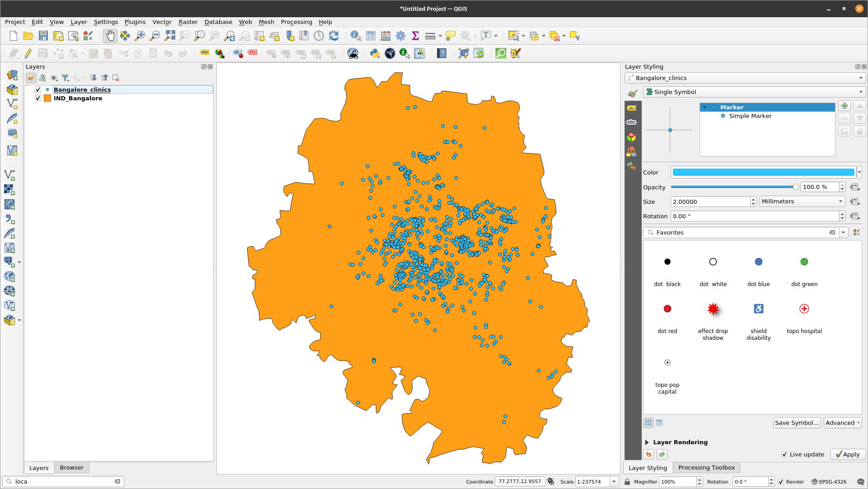Image resolution: width=868 pixels, height=489 pixels.
Task: Enable Live update checkbox in Layer Styling
Action: [x=785, y=454]
